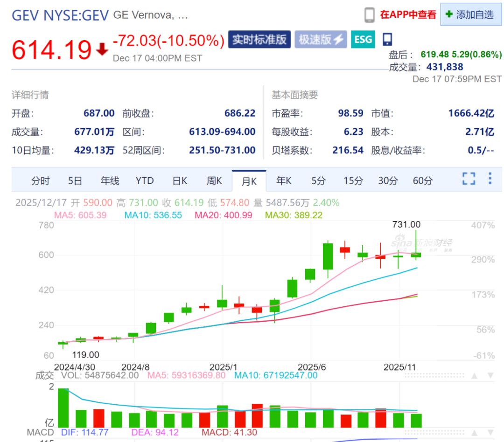Image resolution: width=504 pixels, height=442 pixels.
Task: Expand chart to fullscreen
Action: 469,179
